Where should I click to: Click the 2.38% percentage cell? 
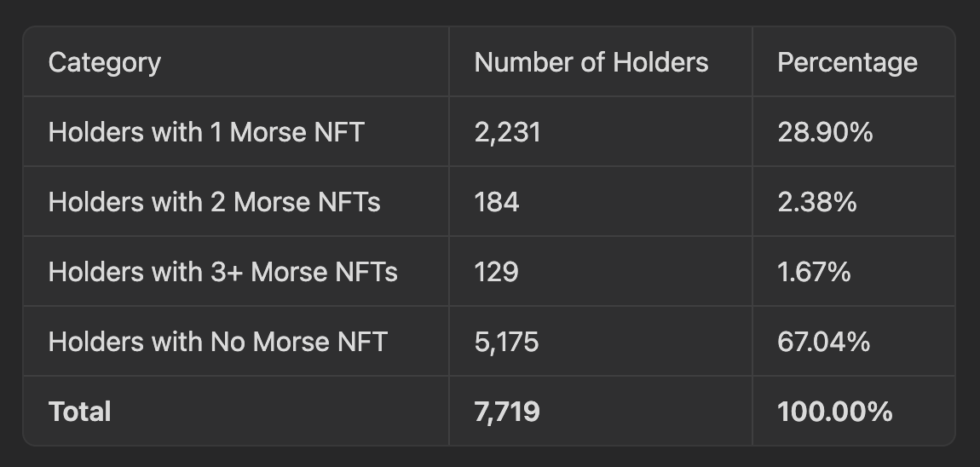click(817, 203)
